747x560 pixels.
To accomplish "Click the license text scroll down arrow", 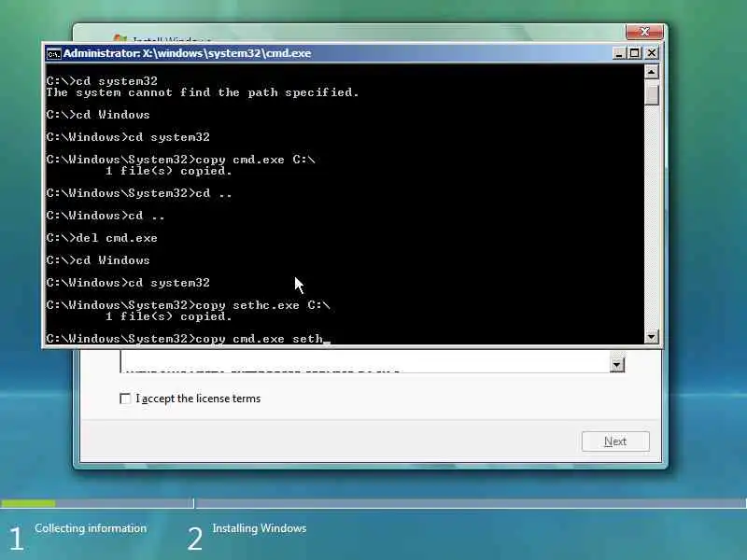I will pyautogui.click(x=617, y=365).
